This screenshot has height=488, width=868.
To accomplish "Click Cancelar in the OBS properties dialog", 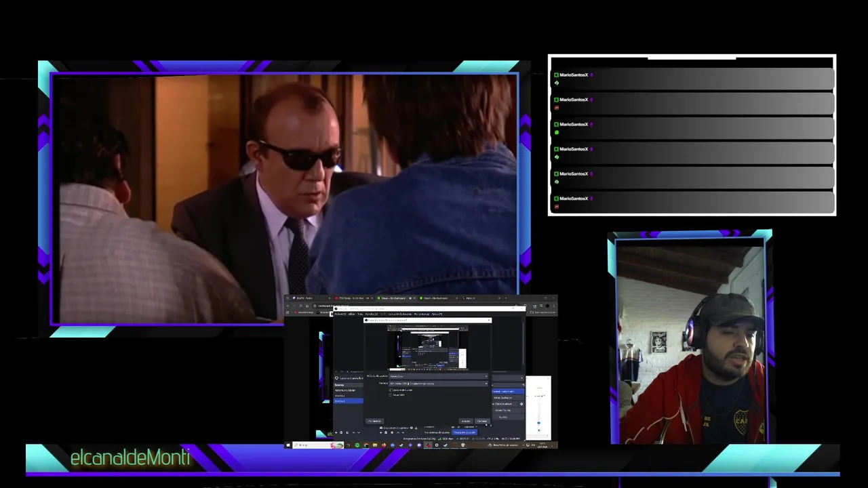I will [482, 421].
